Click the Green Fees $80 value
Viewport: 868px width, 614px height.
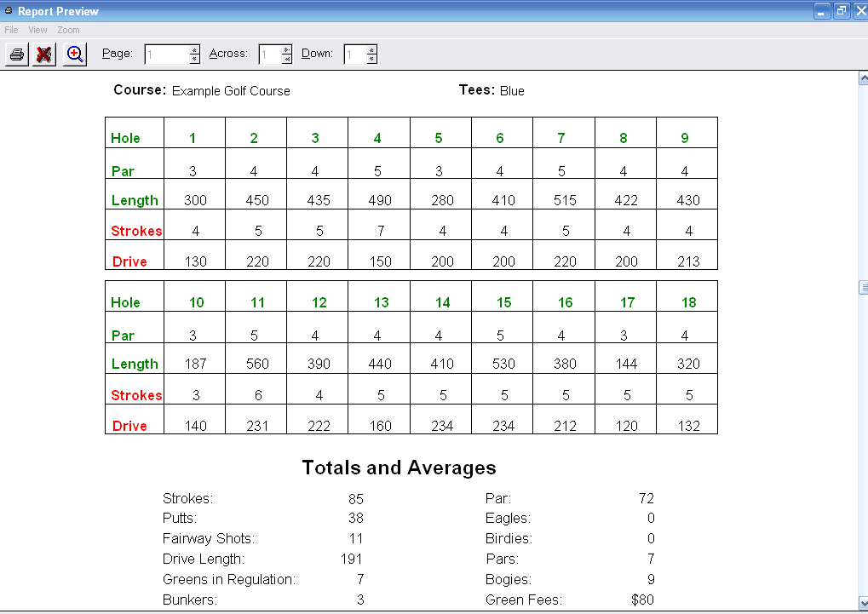644,600
